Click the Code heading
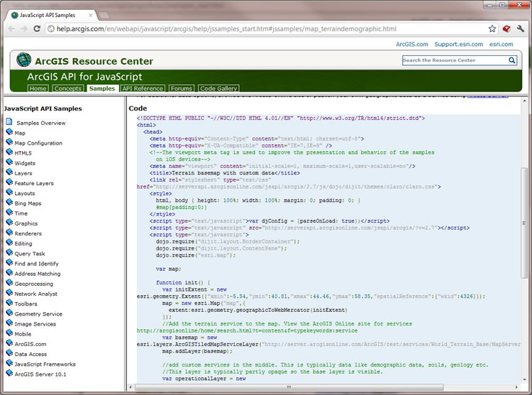Viewport: 532px width, 395px height. [138, 109]
